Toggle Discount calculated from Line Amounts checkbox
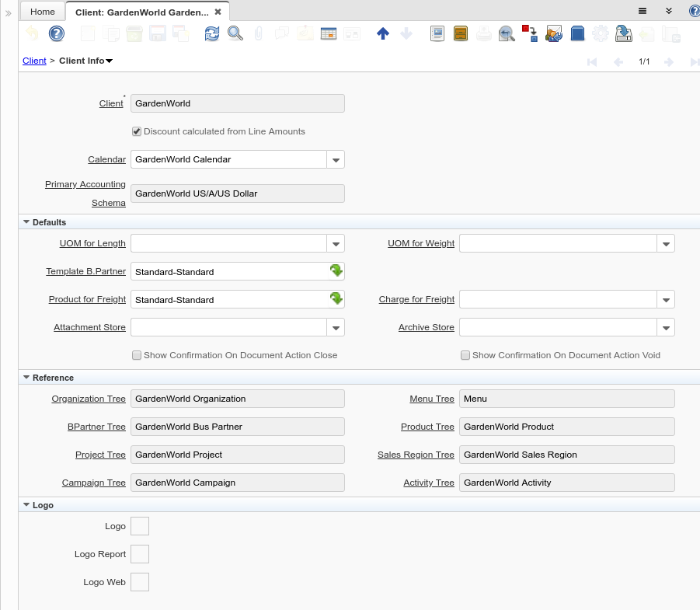 tap(137, 131)
